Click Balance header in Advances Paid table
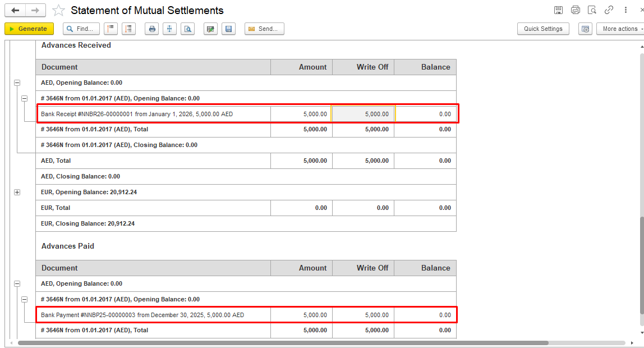 click(x=425, y=268)
